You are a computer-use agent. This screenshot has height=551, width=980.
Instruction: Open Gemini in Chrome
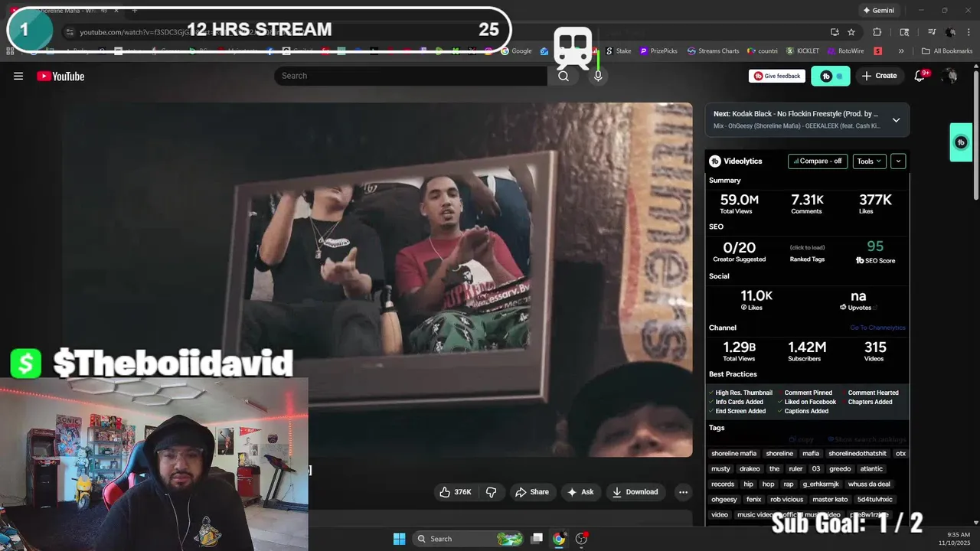tap(878, 10)
